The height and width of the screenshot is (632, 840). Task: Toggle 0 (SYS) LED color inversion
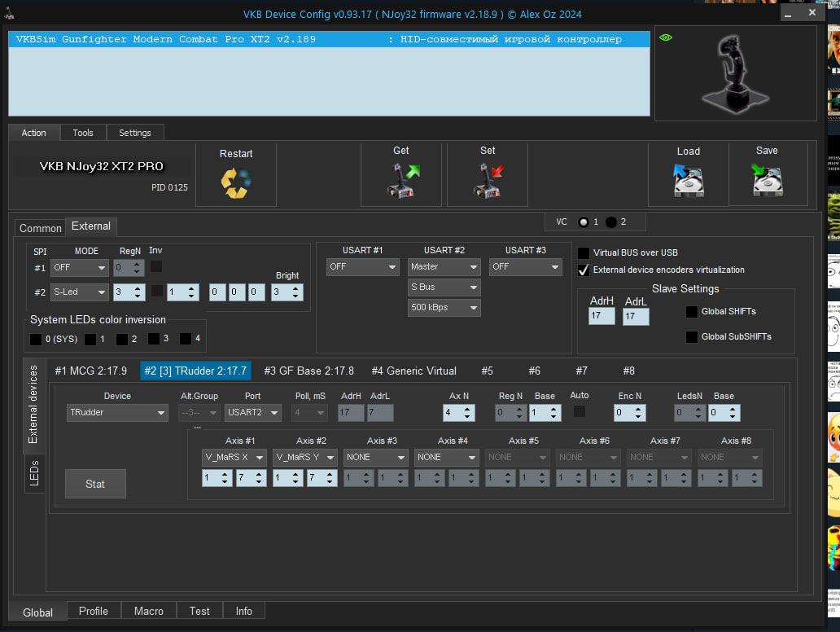coord(36,340)
